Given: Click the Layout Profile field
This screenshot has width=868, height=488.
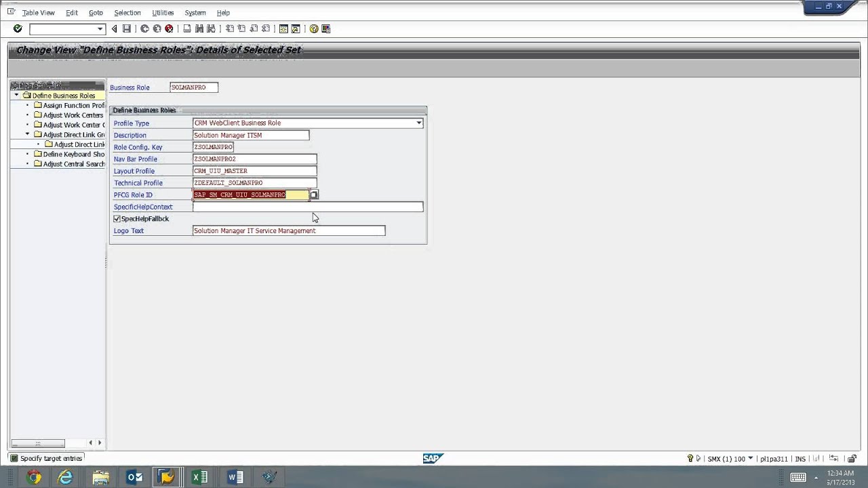Looking at the screenshot, I should [254, 171].
